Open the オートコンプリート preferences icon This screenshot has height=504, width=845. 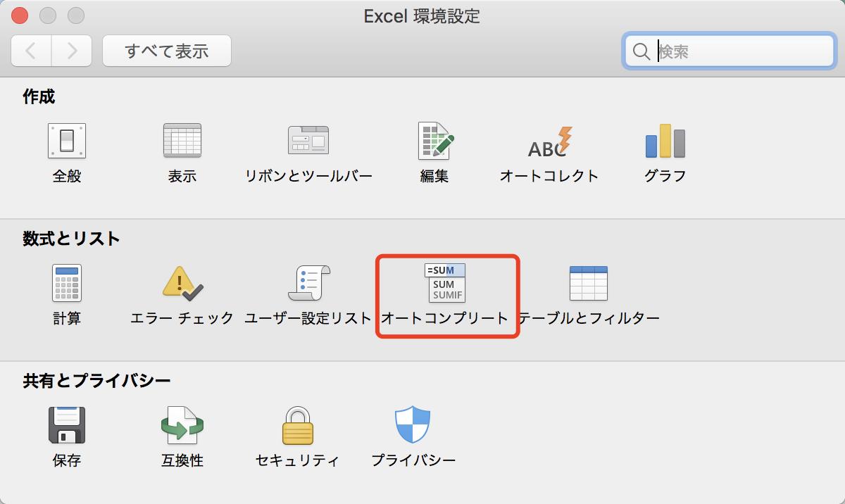coord(445,283)
